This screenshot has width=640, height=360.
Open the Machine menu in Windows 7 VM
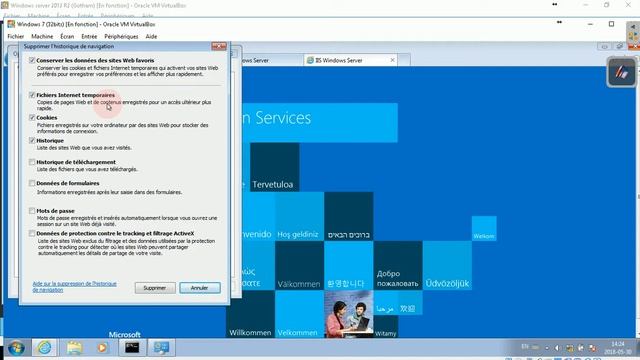click(42, 36)
